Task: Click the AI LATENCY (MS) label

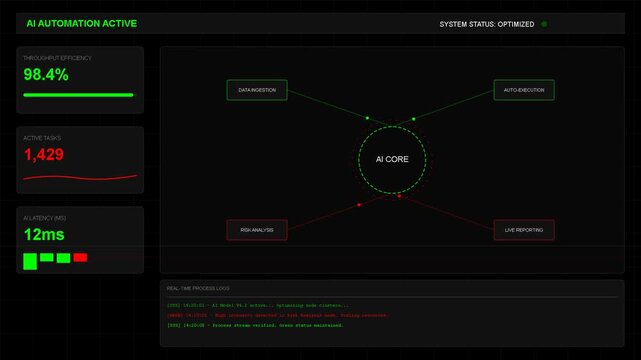Action: point(45,218)
